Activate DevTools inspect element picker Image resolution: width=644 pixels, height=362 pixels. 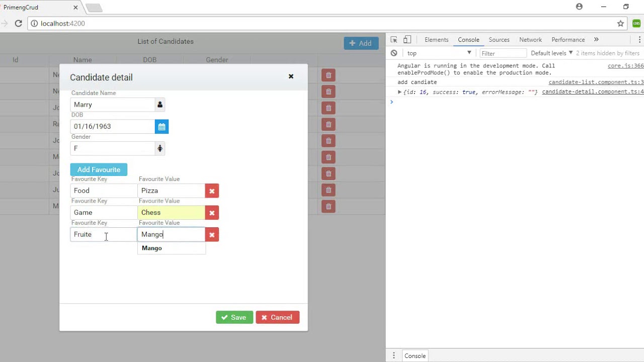394,40
